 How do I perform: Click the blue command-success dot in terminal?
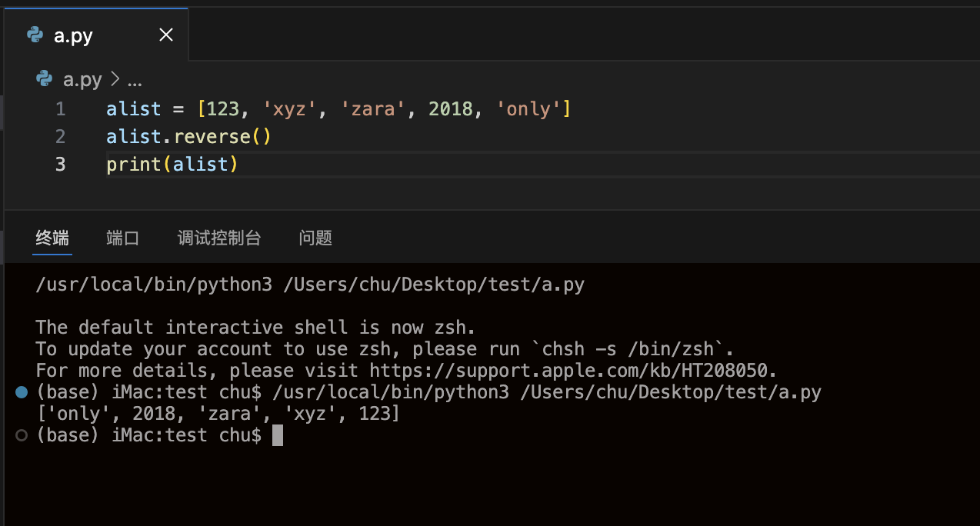pos(22,392)
